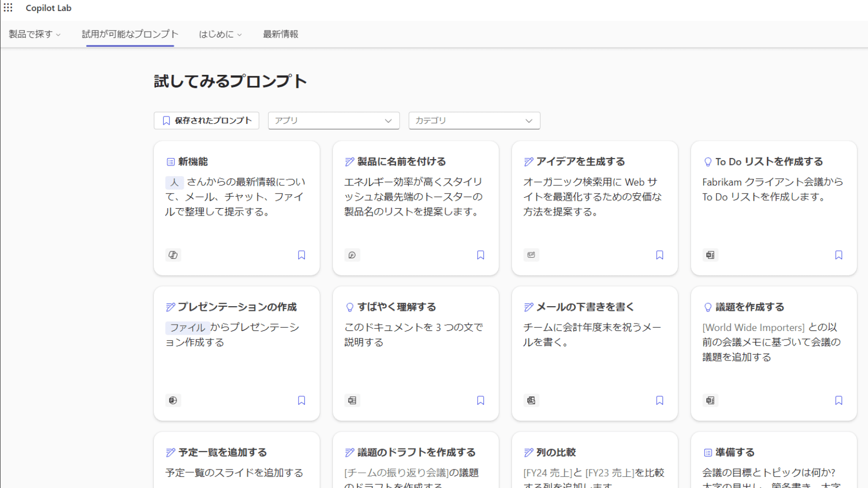Bookmark the すばやく理解する card
The width and height of the screenshot is (868, 488).
(480, 401)
